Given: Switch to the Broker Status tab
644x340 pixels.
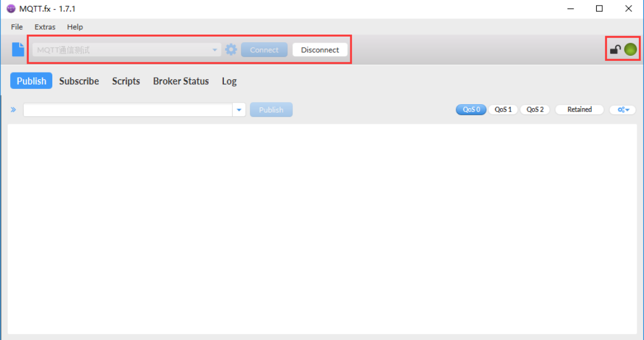Looking at the screenshot, I should 181,81.
